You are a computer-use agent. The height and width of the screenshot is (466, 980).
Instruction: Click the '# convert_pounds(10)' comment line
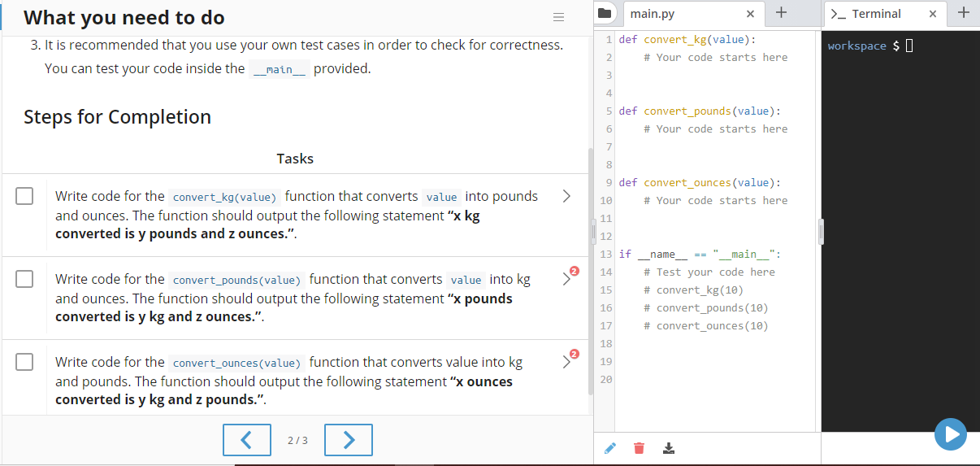pyautogui.click(x=706, y=307)
